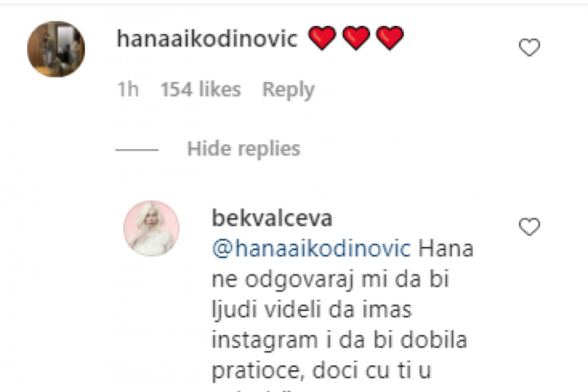Select the word Hana after the mention
588x392 pixels.
pyautogui.click(x=446, y=249)
